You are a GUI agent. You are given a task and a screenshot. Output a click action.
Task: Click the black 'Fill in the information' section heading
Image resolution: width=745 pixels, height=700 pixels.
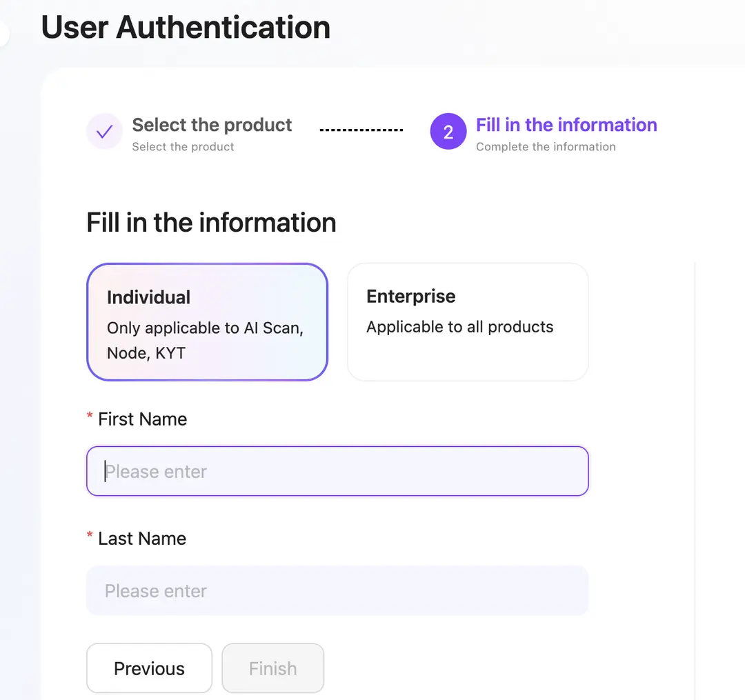(x=212, y=222)
